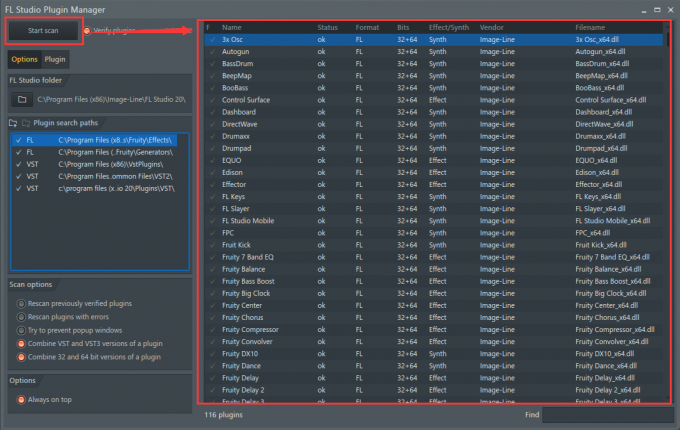Click into the Find search field
Image resolution: width=680 pixels, height=430 pixels.
point(607,415)
